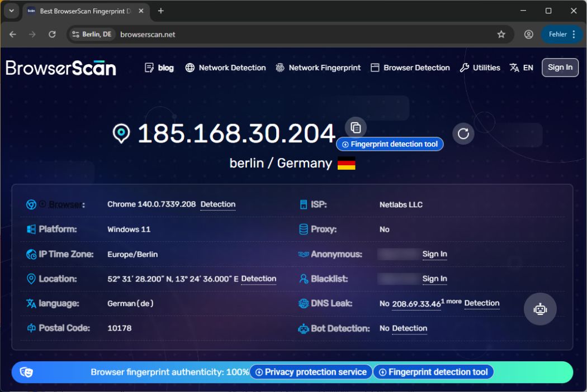Click the Europe/Berlin time zone value
The height and width of the screenshot is (392, 587).
tap(132, 254)
